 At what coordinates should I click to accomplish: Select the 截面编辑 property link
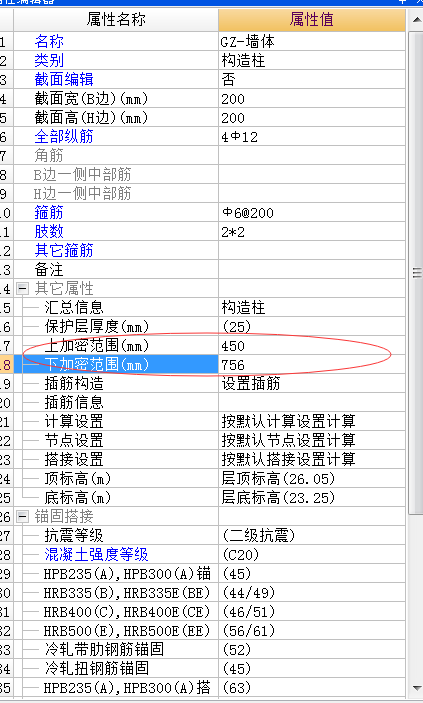click(x=64, y=79)
